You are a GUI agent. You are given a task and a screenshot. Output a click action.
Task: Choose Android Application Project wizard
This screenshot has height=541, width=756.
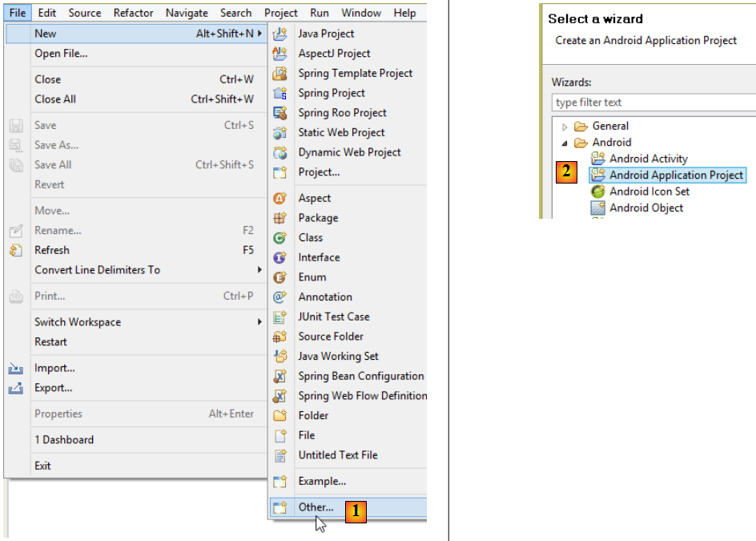coord(676,176)
